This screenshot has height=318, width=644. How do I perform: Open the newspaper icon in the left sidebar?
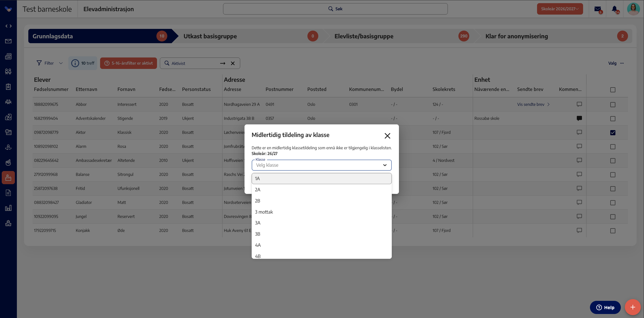coord(8,56)
